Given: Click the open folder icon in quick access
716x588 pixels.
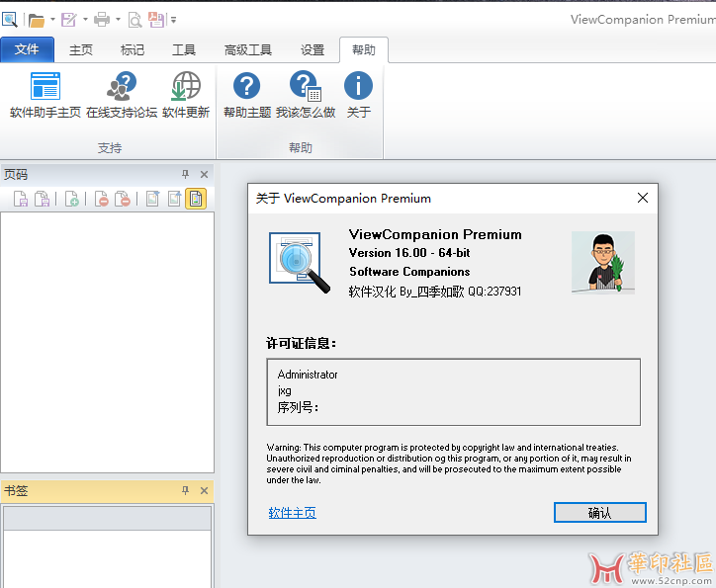Looking at the screenshot, I should pyautogui.click(x=36, y=20).
